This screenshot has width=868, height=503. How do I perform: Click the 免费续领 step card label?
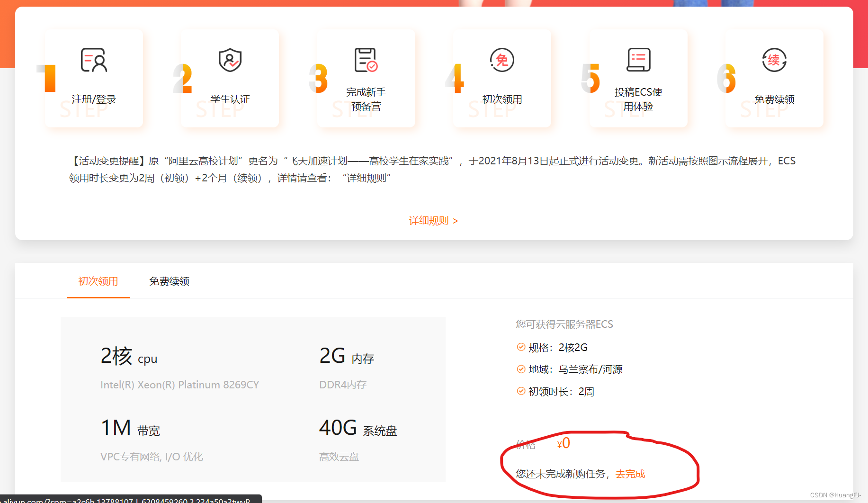(774, 99)
